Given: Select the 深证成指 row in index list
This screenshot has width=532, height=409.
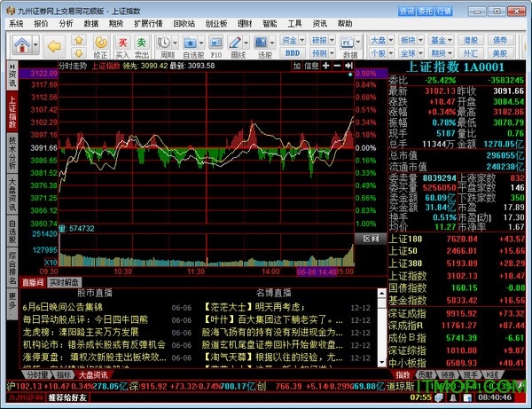Looking at the screenshot, I should (x=410, y=312).
